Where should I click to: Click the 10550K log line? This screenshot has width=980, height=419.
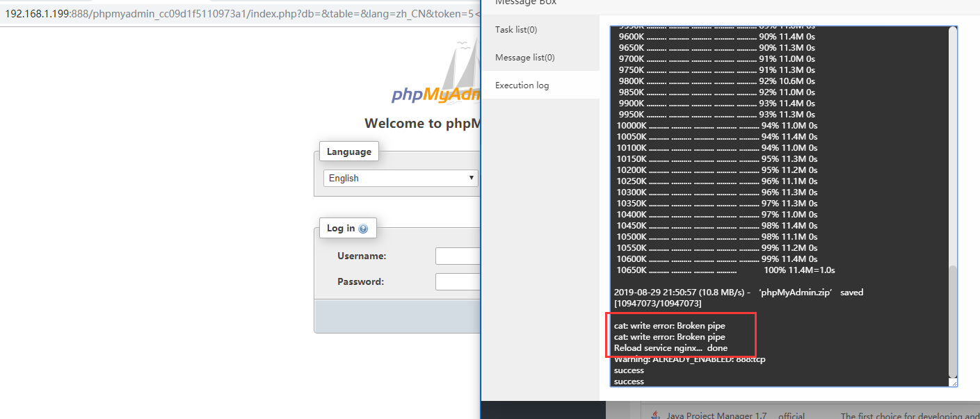716,248
